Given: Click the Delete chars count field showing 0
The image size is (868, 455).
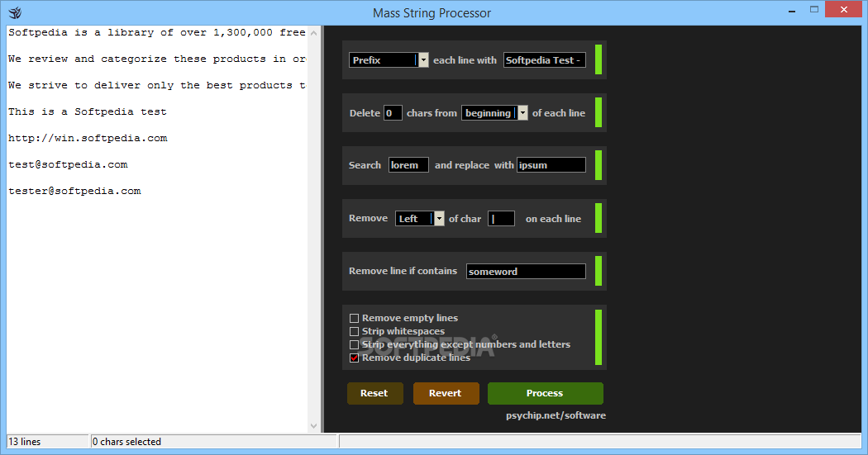Looking at the screenshot, I should click(x=393, y=113).
